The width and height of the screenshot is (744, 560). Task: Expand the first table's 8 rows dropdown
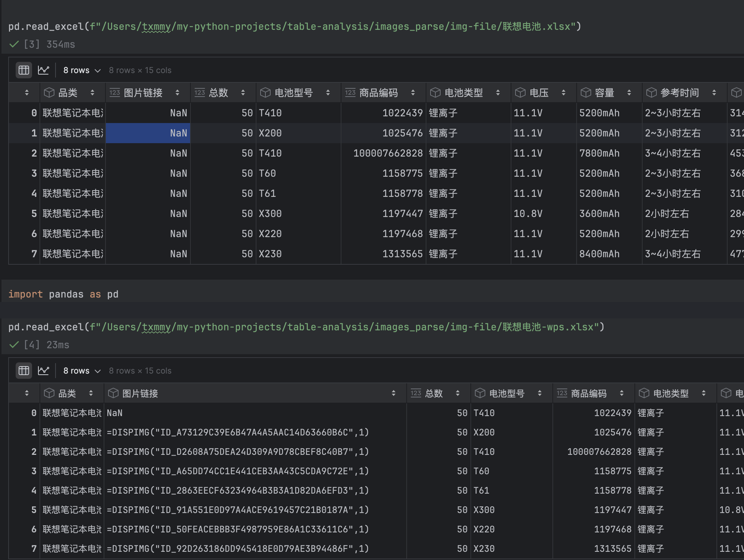pos(82,70)
